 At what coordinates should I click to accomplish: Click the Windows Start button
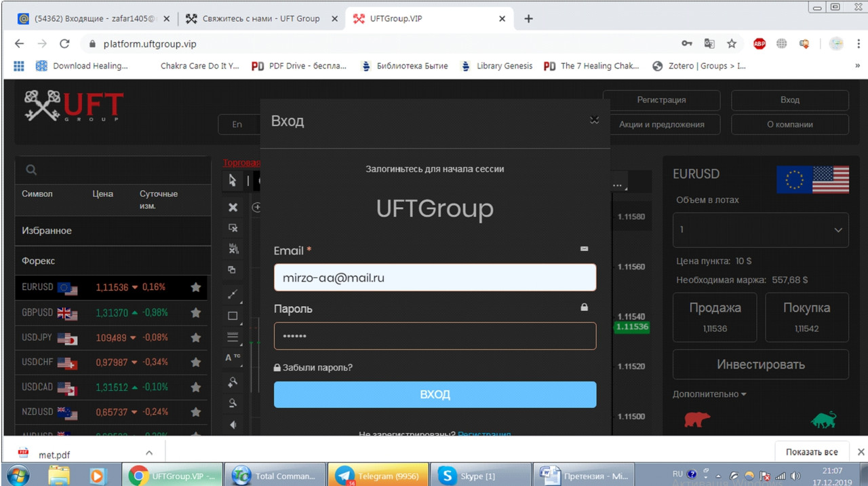19,476
